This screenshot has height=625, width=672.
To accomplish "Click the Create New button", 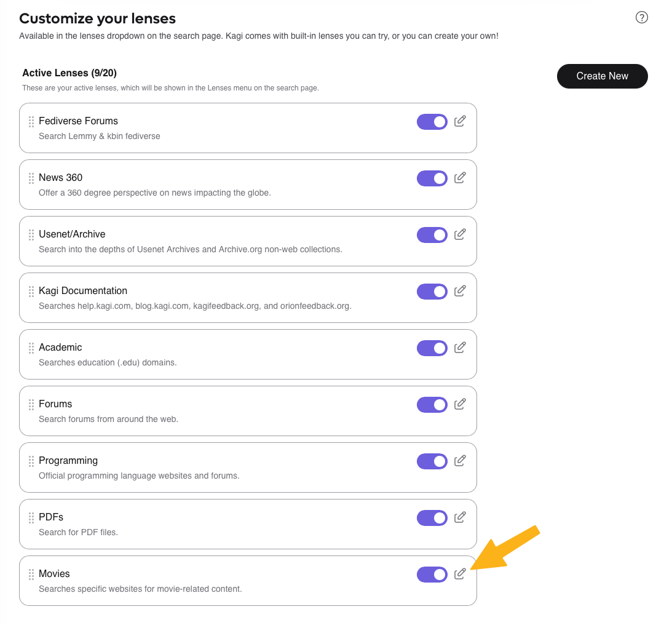I will coord(602,76).
